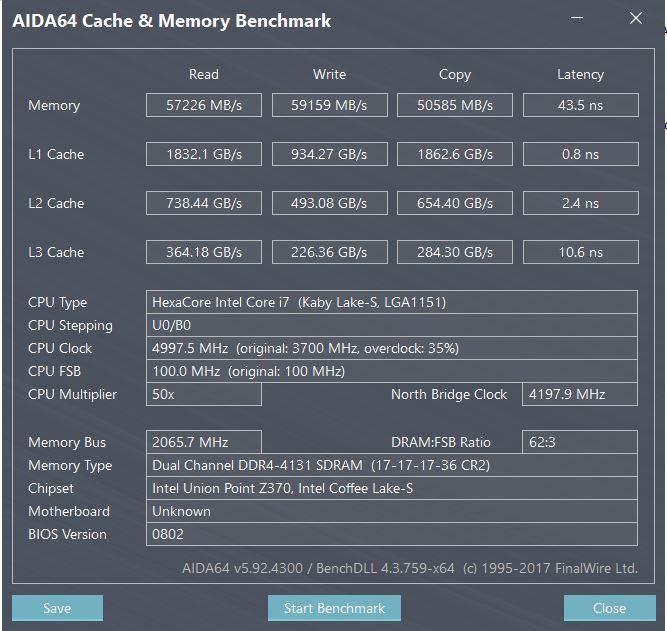Click the Memory row label
Screen dimensions: 667x631
(x=54, y=106)
